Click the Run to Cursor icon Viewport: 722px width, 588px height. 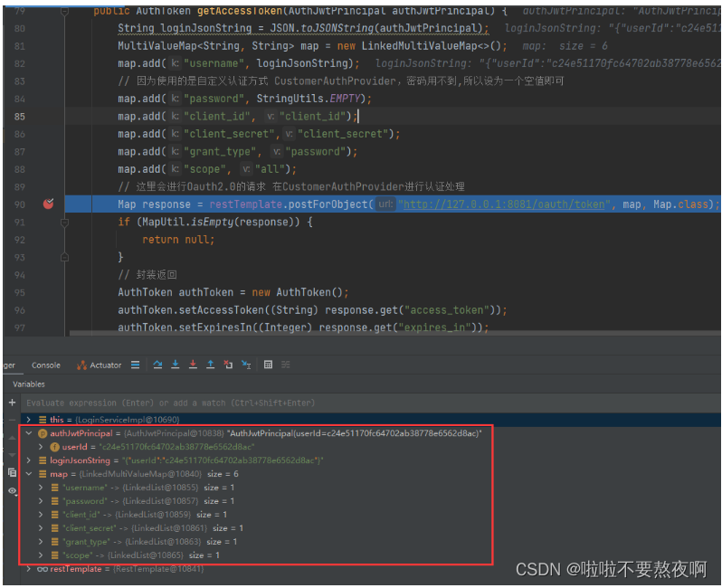(x=246, y=365)
